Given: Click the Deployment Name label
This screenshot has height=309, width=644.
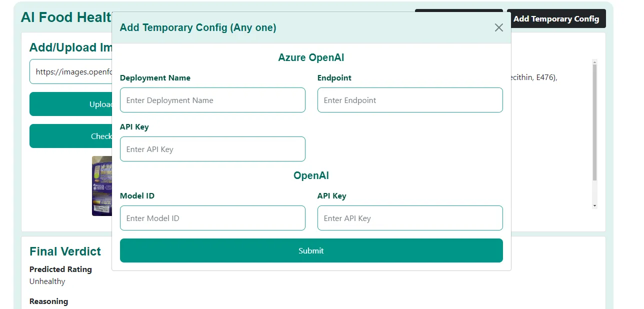Looking at the screenshot, I should tap(155, 78).
